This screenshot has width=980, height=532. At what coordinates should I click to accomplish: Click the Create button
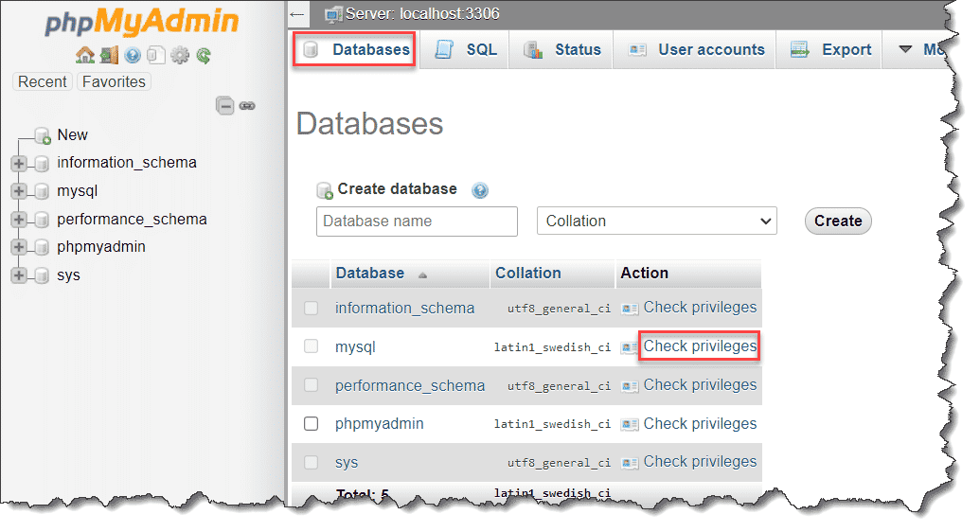point(838,222)
